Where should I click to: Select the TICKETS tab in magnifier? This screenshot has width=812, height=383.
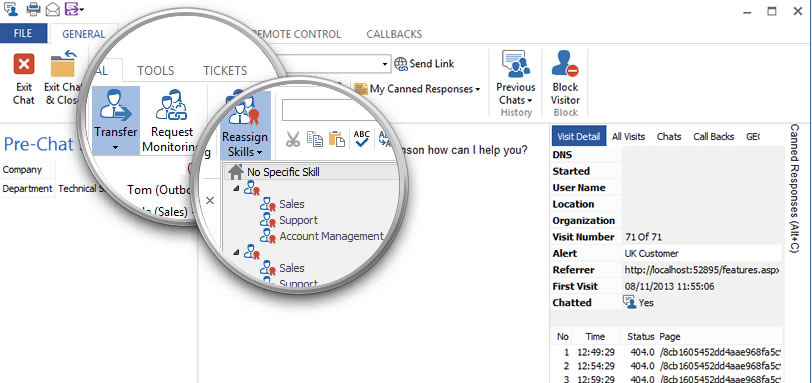pyautogui.click(x=225, y=71)
